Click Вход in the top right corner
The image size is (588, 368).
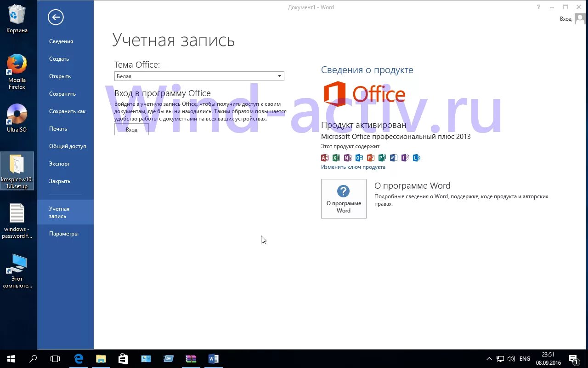[x=565, y=19]
